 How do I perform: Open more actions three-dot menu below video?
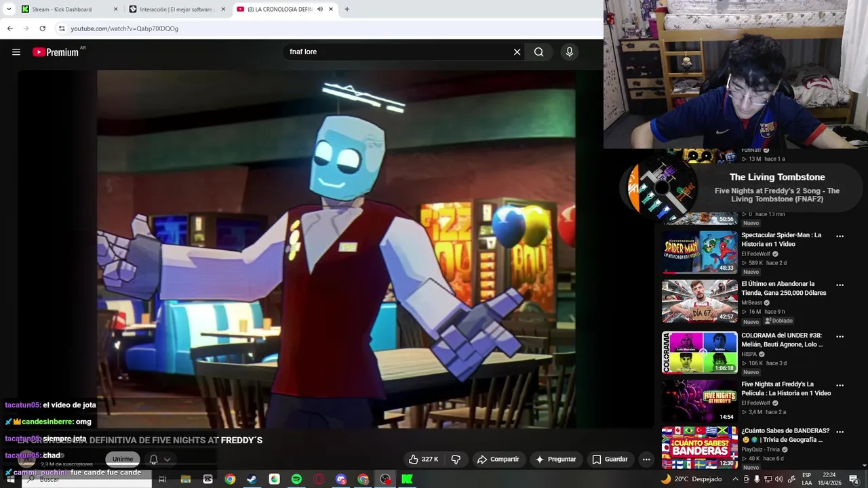click(646, 460)
